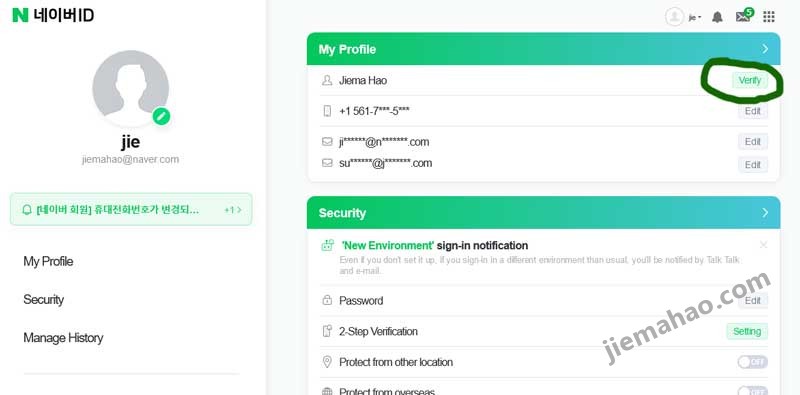Click the top-right user avatar icon

(674, 17)
